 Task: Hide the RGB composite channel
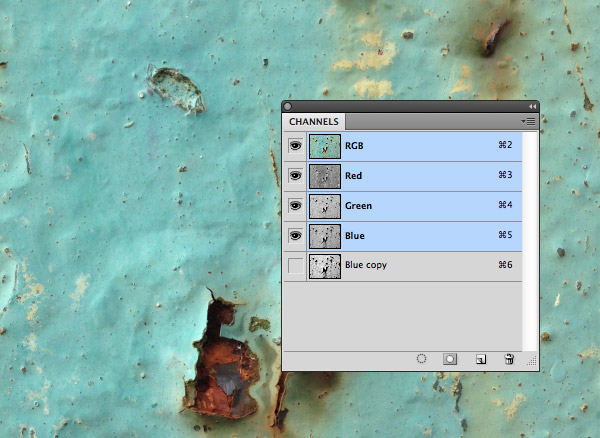295,146
